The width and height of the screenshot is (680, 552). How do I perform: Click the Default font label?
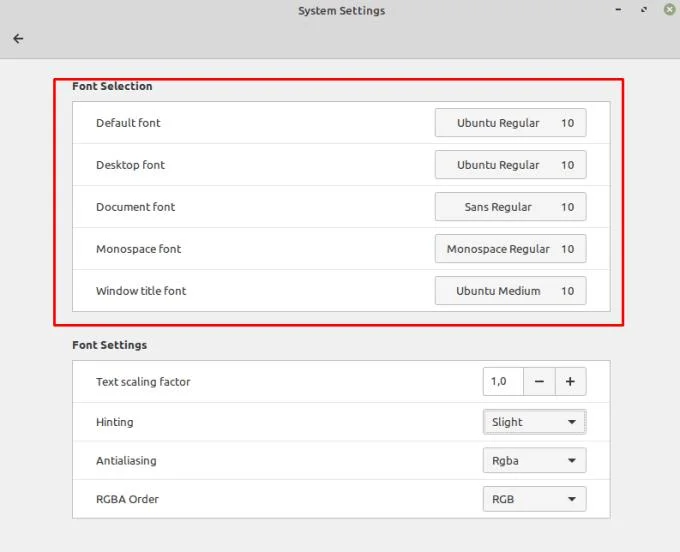(128, 123)
